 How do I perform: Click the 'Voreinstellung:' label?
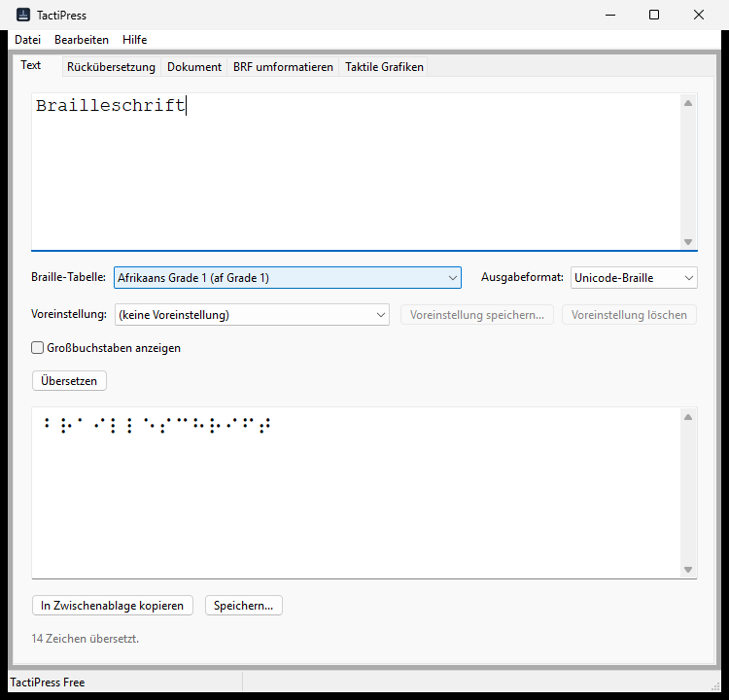click(69, 314)
